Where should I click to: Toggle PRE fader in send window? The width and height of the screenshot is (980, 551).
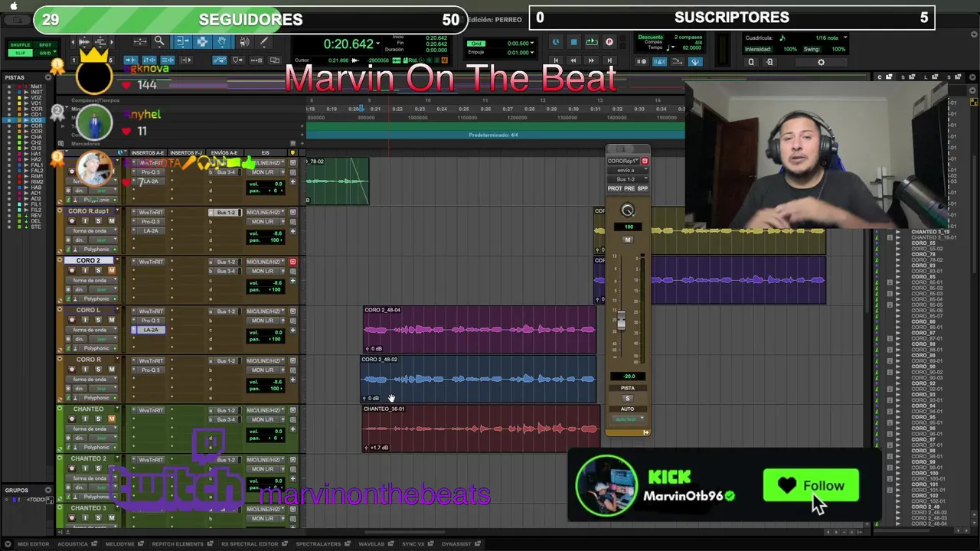629,188
